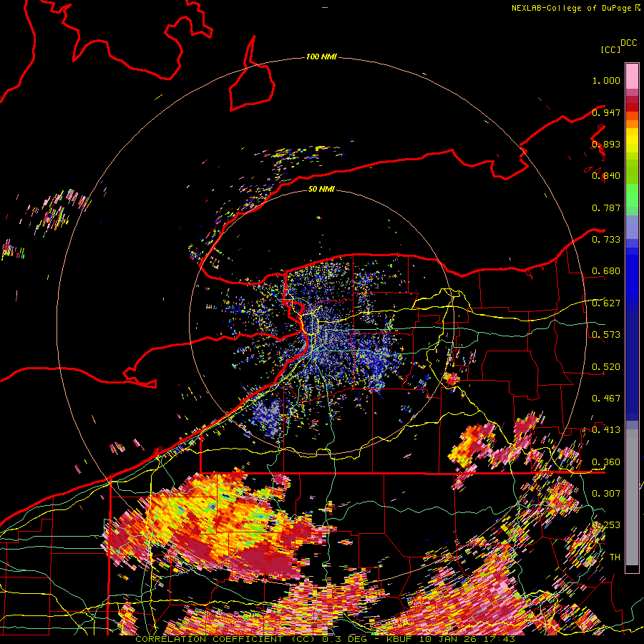Select the 0.467 scale value
The image size is (644, 644).
click(606, 399)
